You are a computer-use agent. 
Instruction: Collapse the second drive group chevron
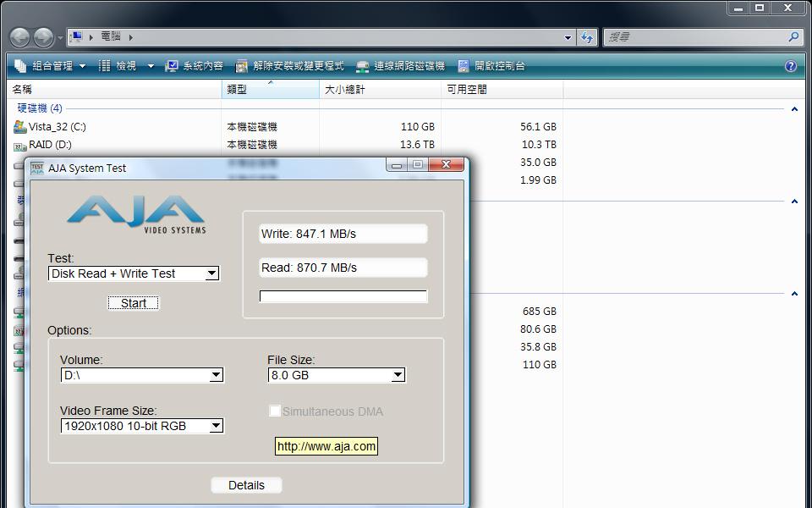click(x=794, y=202)
